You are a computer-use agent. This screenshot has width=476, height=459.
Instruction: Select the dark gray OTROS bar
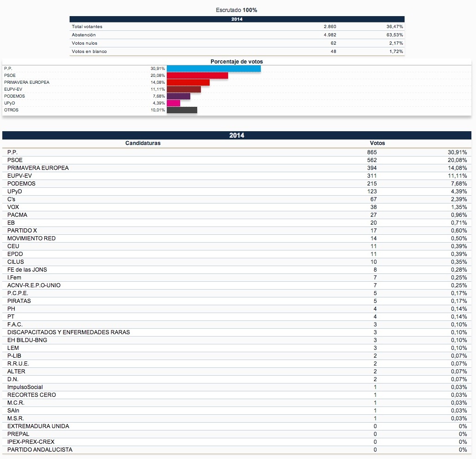click(x=182, y=110)
